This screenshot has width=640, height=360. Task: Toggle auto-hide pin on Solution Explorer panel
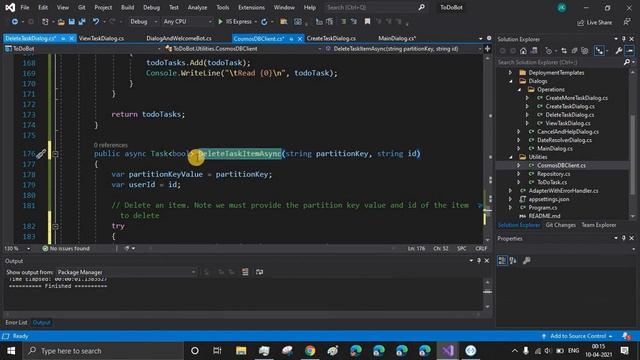624,39
